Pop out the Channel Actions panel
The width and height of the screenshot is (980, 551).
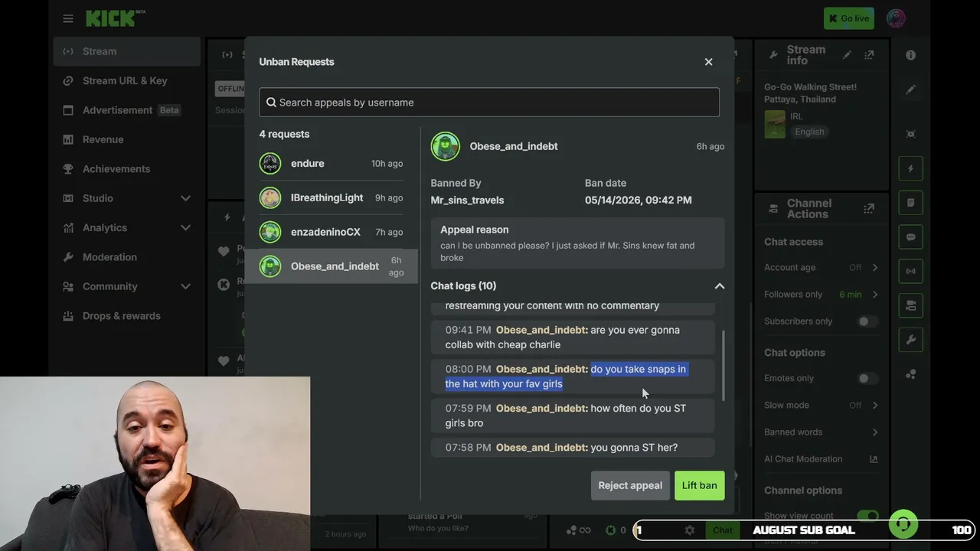pyautogui.click(x=869, y=208)
